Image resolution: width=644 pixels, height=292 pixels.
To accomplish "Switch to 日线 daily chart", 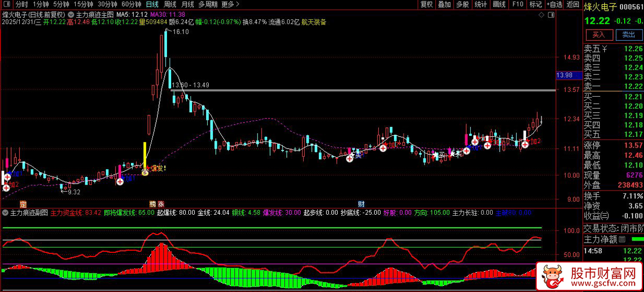I will [x=152, y=4].
